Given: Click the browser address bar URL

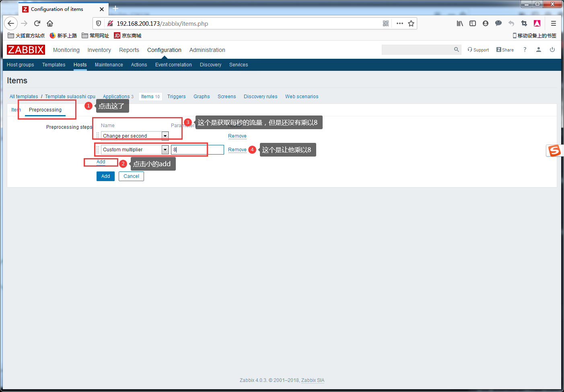Looking at the screenshot, I should click(x=163, y=24).
